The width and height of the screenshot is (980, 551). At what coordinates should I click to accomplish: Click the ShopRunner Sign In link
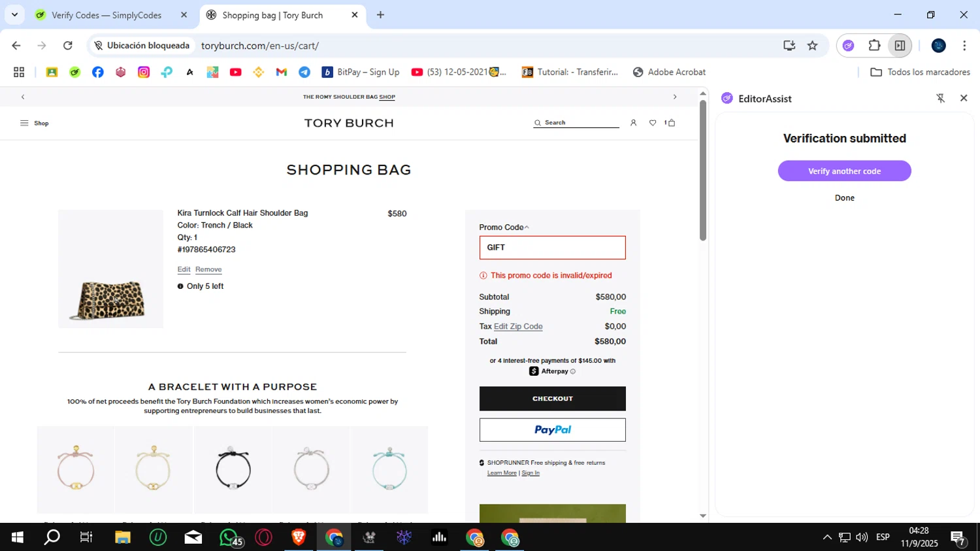pos(531,473)
